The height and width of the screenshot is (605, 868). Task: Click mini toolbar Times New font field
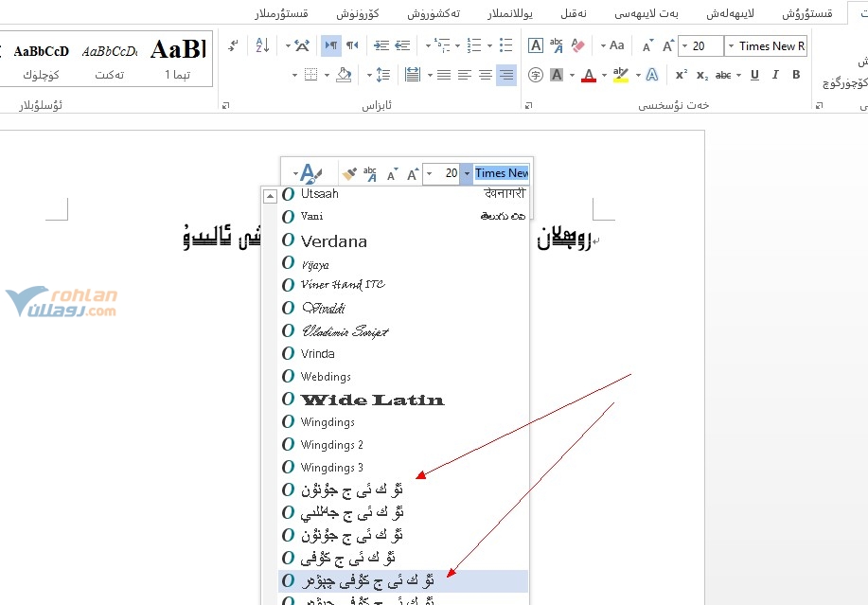pos(501,174)
